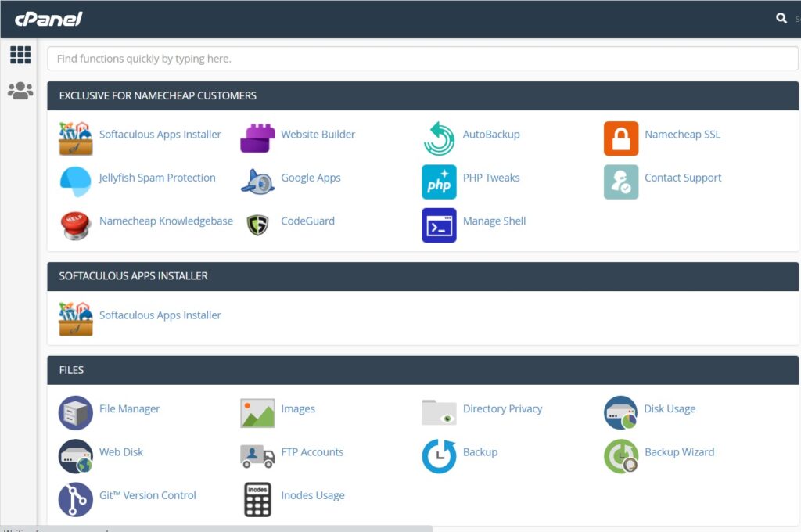Click the Inodes Usage link

click(x=313, y=496)
